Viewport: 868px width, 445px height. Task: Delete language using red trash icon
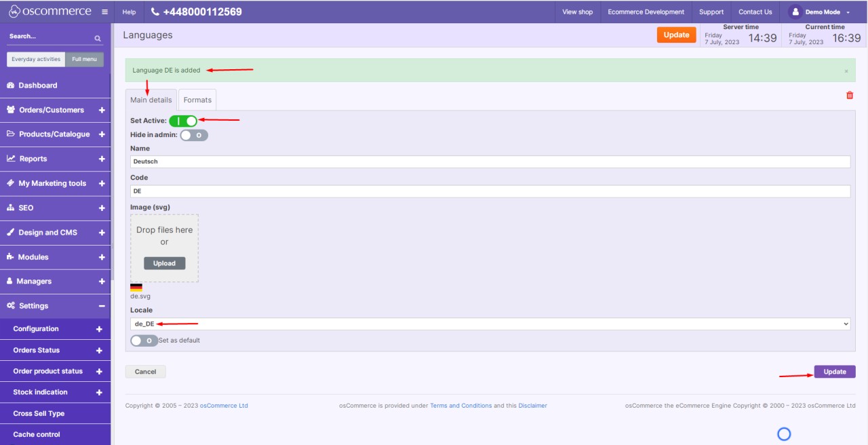coord(850,96)
